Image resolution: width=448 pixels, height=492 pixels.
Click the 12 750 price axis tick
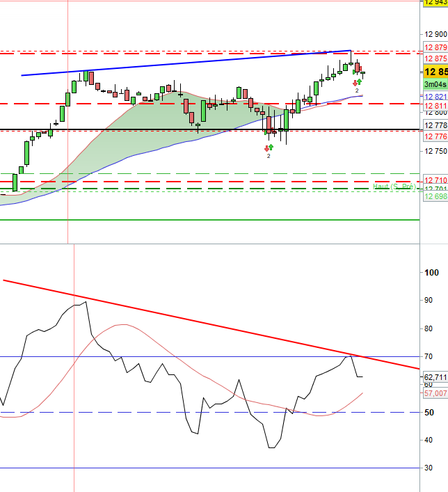435,151
